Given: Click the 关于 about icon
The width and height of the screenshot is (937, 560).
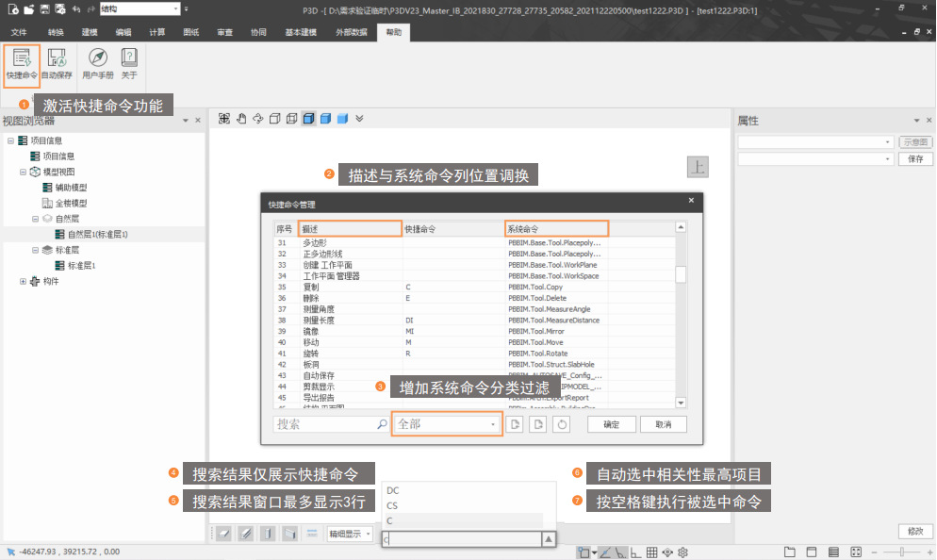Looking at the screenshot, I should coord(129,62).
